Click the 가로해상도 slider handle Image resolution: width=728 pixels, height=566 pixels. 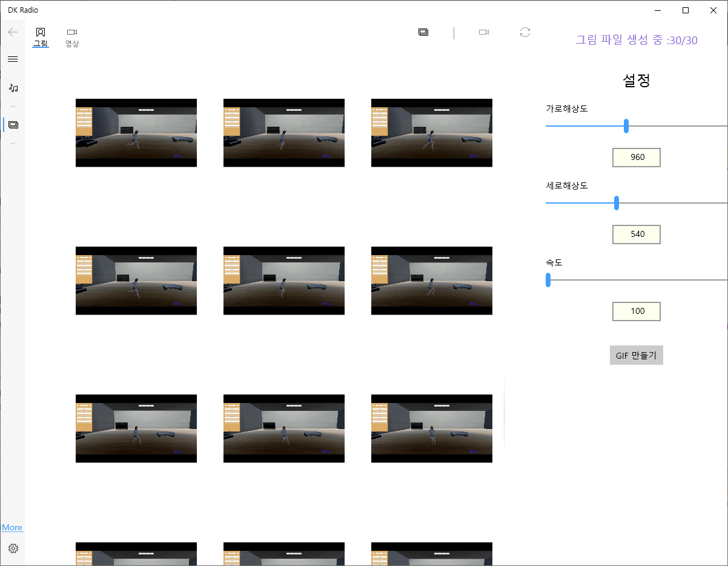(x=626, y=126)
